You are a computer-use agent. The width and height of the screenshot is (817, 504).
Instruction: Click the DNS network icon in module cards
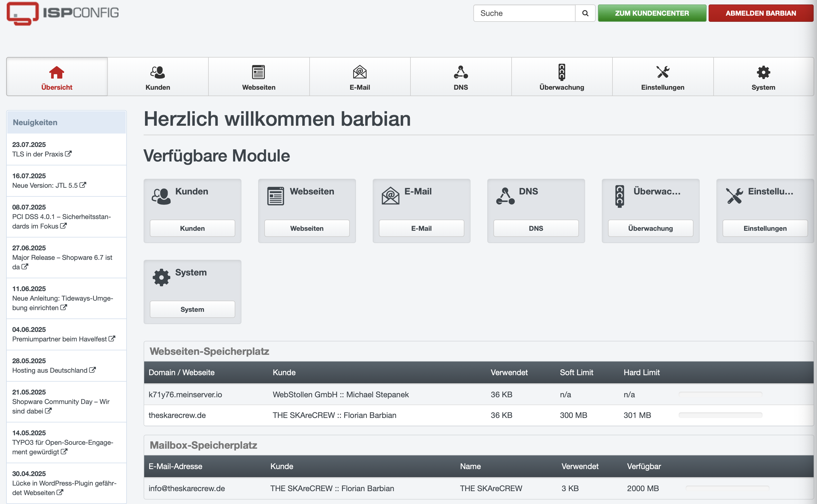505,196
